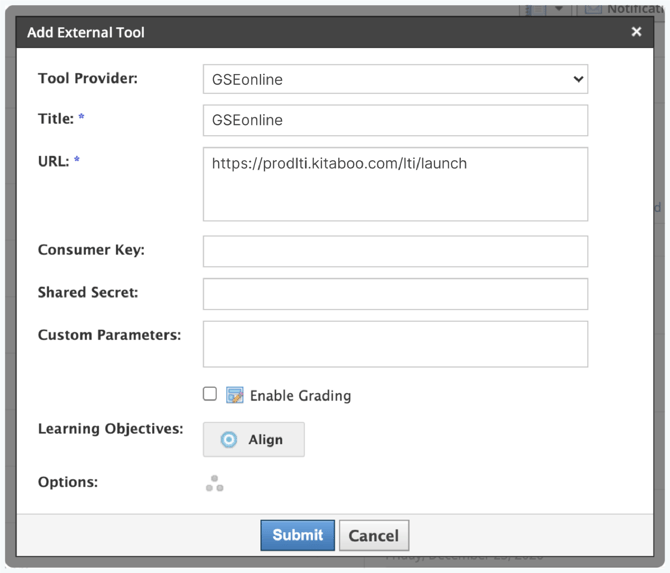Click the Add External Tool title bar

[300, 32]
